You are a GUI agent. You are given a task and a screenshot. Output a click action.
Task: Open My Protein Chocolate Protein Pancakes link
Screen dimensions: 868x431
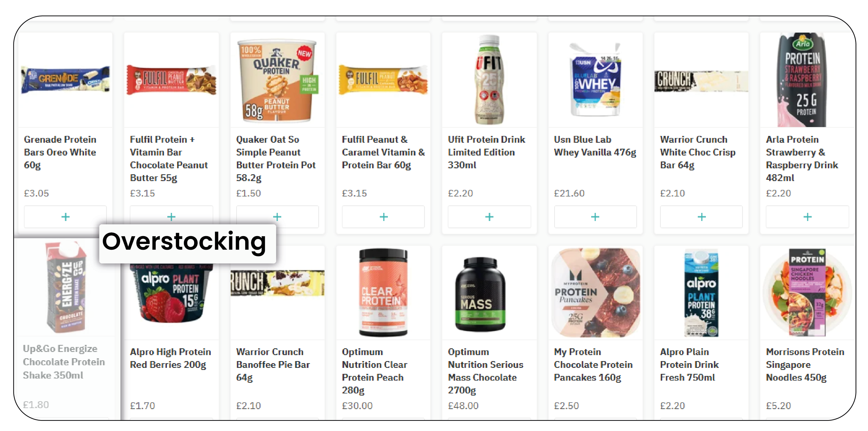click(x=593, y=364)
